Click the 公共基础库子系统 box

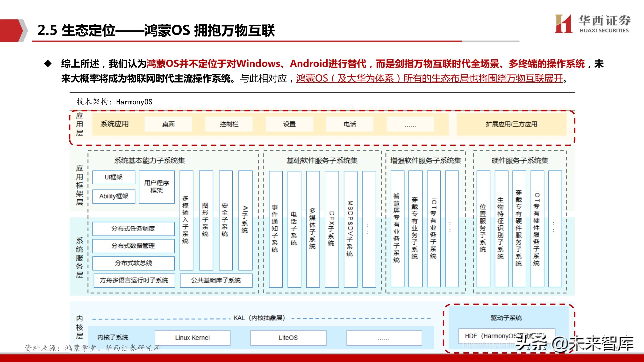216,280
